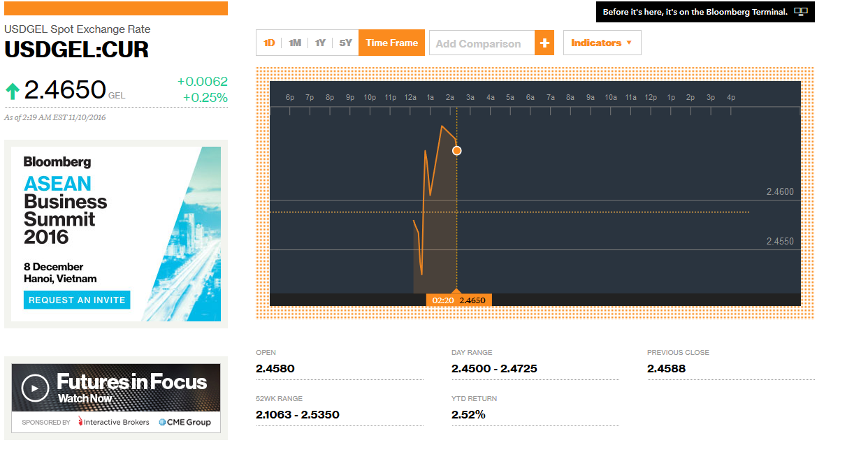Click the CME Group sponsor logo
The width and height of the screenshot is (868, 452).
[185, 422]
